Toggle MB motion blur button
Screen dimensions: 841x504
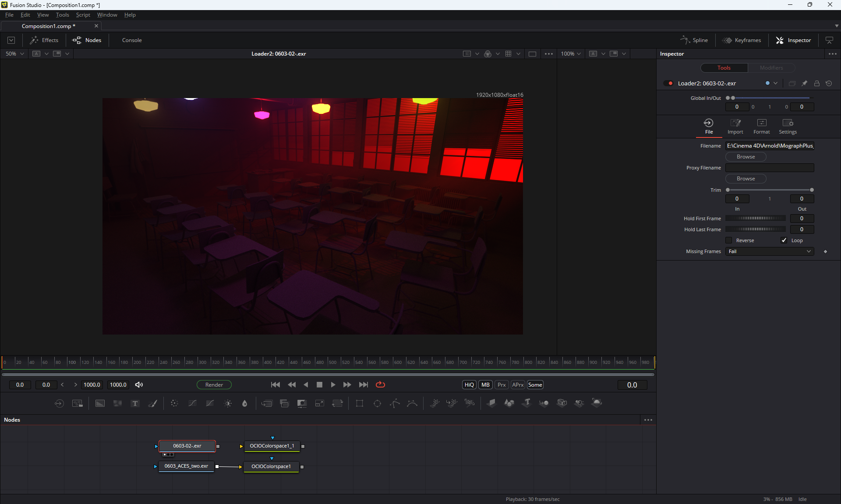tap(485, 384)
